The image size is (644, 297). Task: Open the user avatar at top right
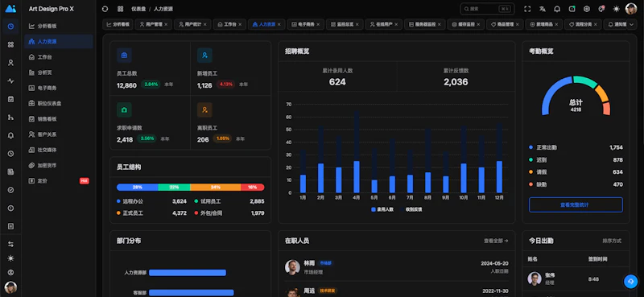pos(631,9)
